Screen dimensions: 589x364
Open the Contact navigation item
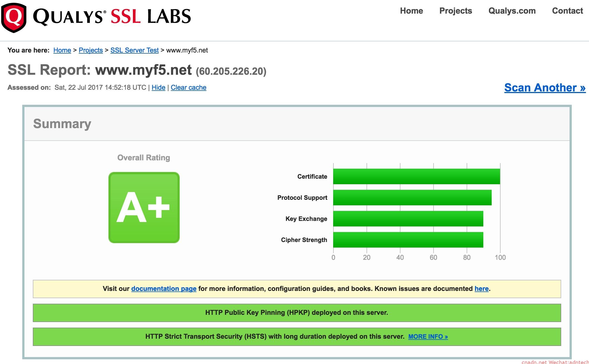(567, 11)
